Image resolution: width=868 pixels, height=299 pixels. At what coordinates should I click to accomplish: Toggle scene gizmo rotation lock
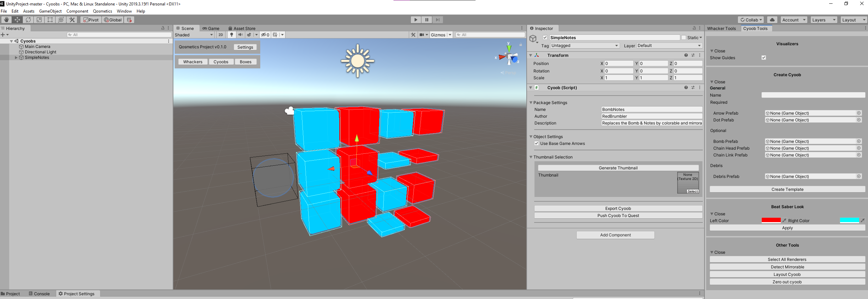[521, 45]
